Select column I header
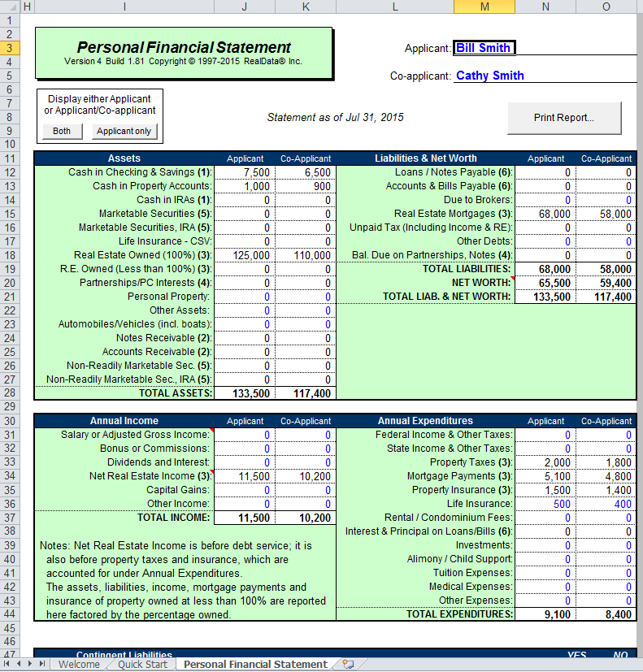 124,7
